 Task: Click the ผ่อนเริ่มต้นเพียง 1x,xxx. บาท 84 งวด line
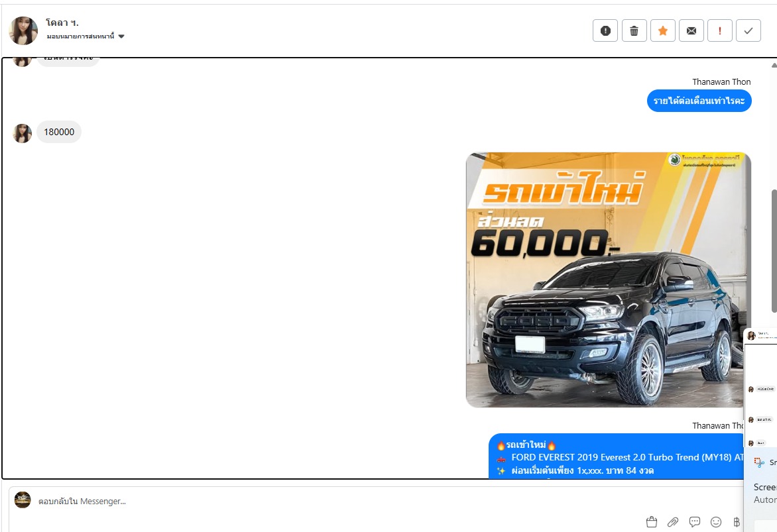575,470
